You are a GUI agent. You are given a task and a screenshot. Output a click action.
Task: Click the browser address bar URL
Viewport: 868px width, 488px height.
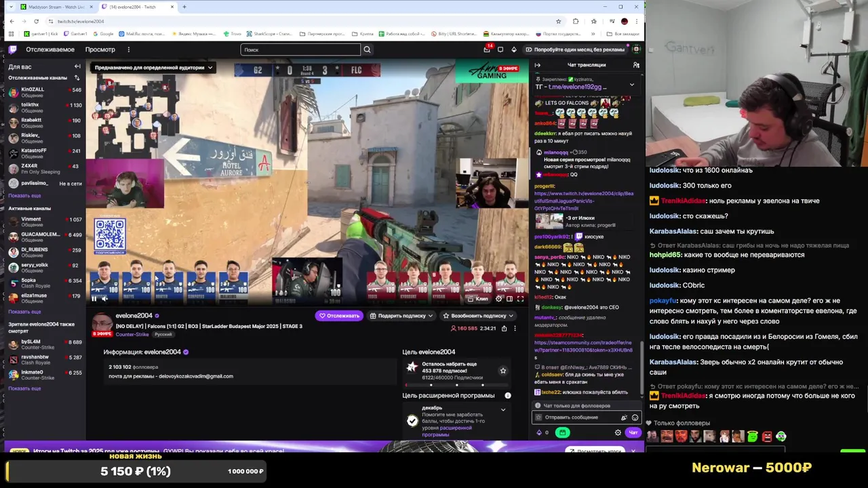pos(81,21)
